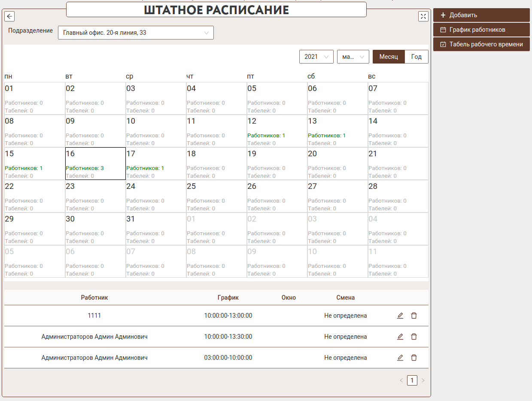Select day 12 in calendar

277,131
